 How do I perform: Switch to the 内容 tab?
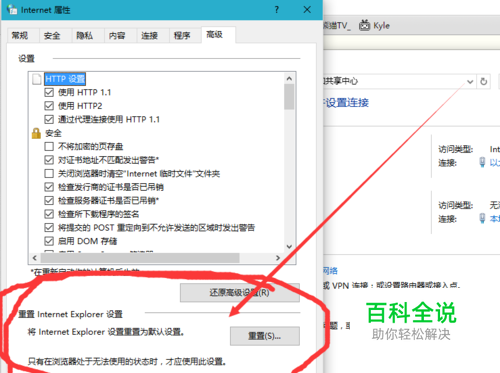[117, 36]
